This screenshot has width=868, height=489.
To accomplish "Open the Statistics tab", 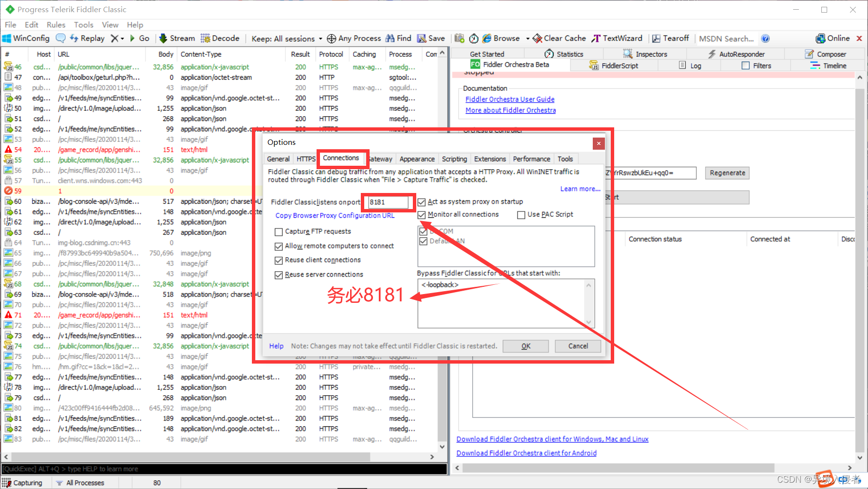I will (564, 54).
